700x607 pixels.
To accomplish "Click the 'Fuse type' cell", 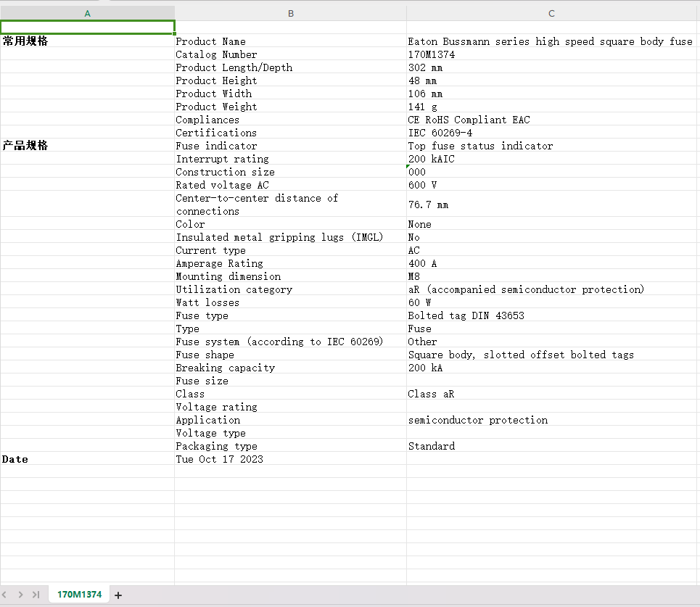I will (x=291, y=315).
